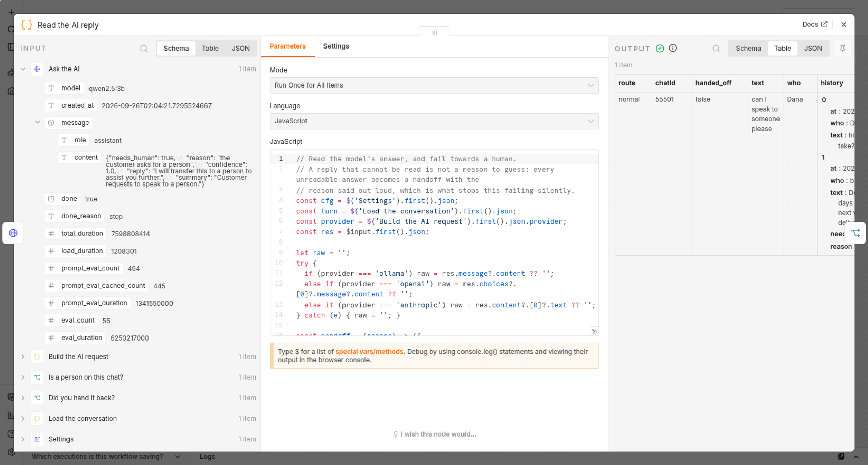The image size is (868, 465).
Task: Switch the output view to Schema
Action: (748, 48)
